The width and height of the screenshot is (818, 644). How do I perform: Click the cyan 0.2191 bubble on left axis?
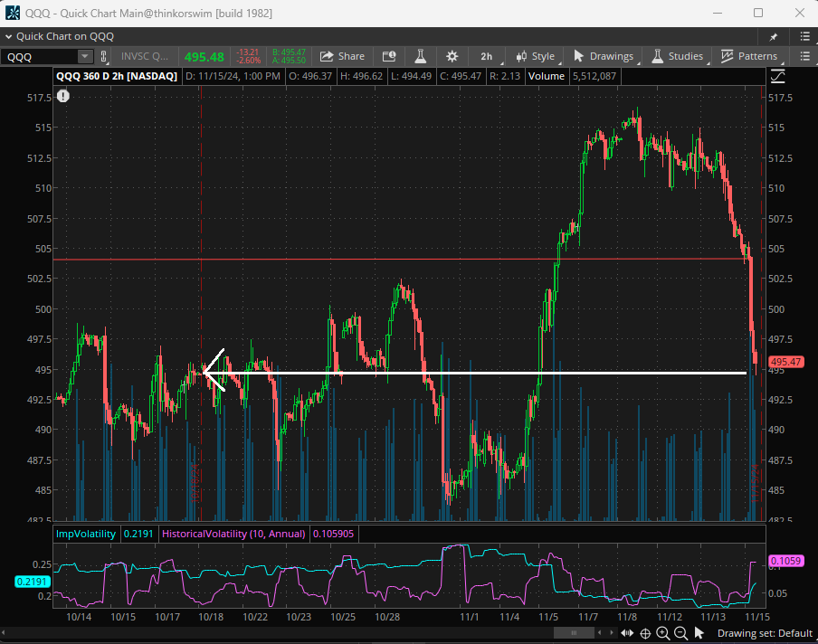click(x=32, y=582)
